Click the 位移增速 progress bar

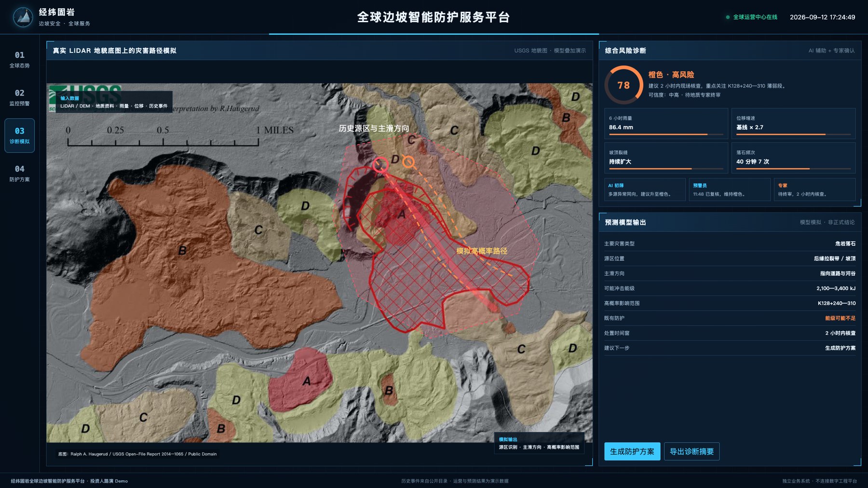pos(793,134)
